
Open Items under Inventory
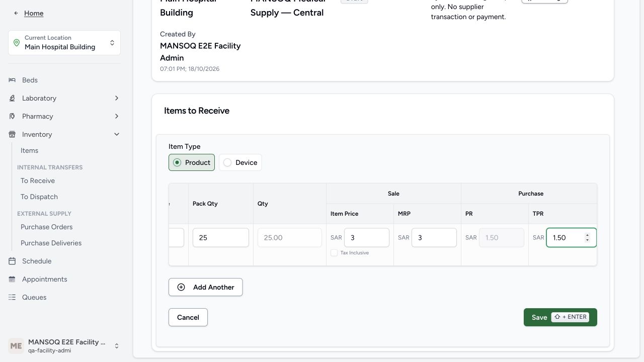[29, 150]
